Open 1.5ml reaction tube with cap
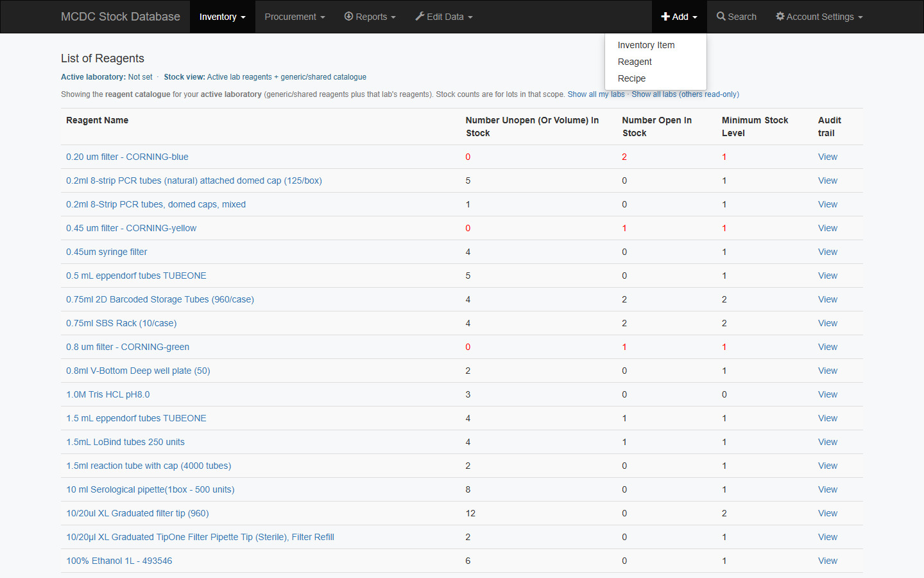The image size is (924, 578). (x=148, y=466)
